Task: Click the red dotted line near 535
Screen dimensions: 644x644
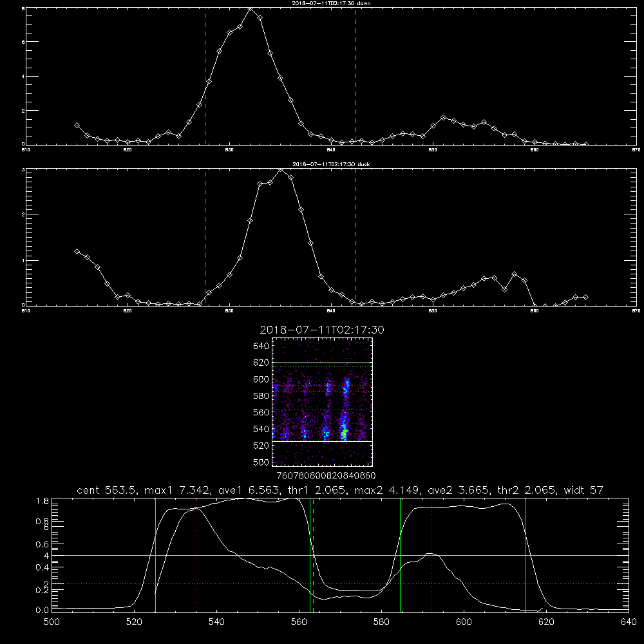Action: [x=196, y=555]
